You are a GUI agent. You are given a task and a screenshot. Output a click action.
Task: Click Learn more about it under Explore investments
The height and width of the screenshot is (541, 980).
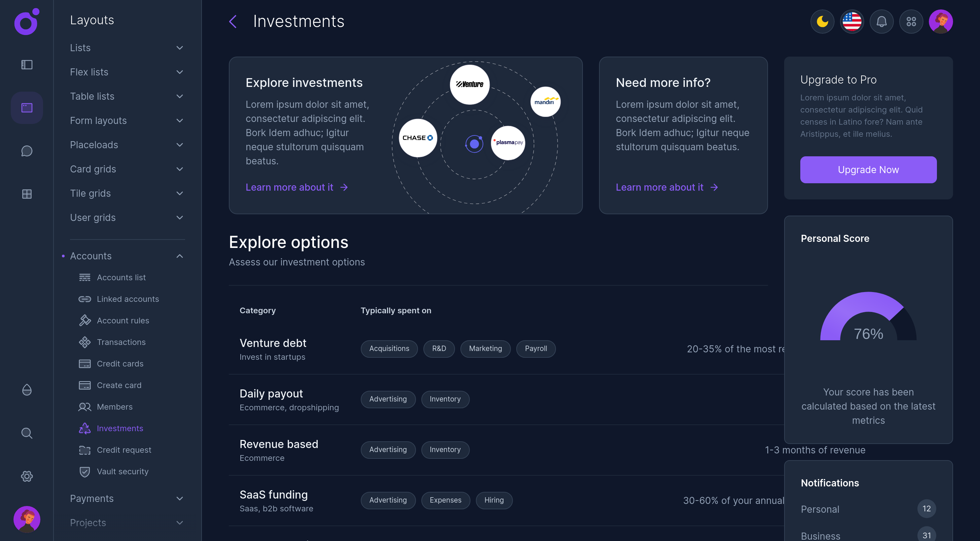289,187
